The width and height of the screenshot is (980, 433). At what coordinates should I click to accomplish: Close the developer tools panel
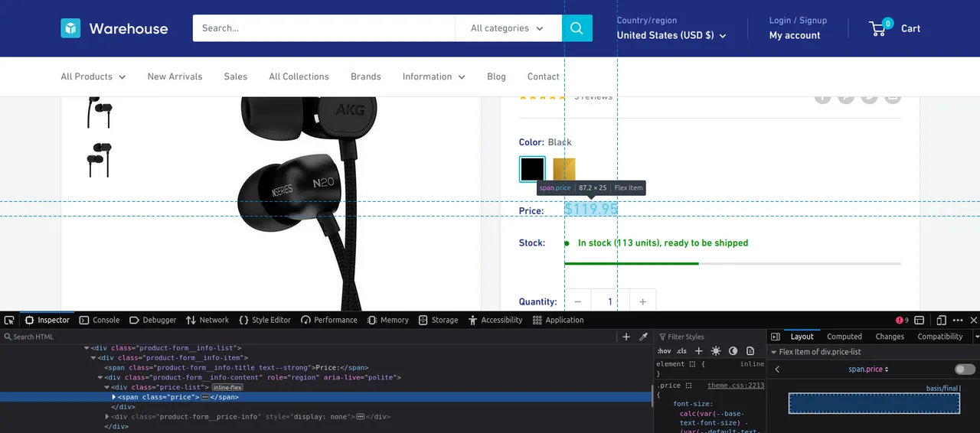pos(974,320)
